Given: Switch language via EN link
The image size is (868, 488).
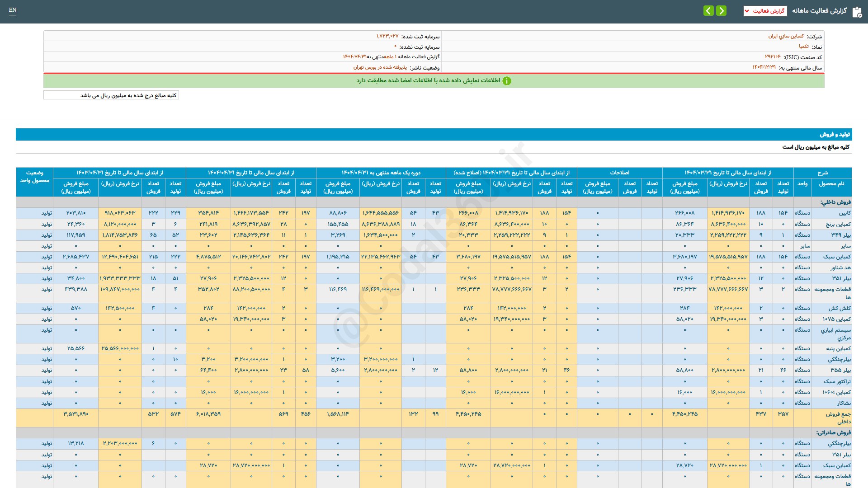Looking at the screenshot, I should [x=13, y=10].
